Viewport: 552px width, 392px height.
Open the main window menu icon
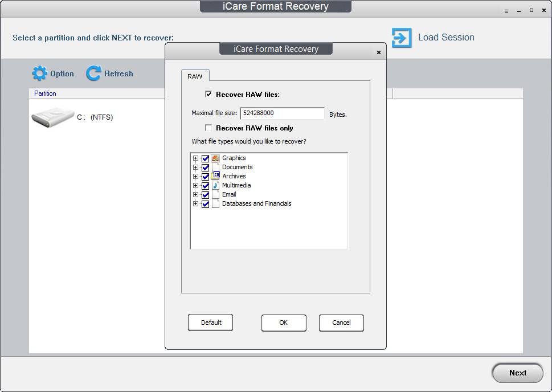[x=506, y=11]
